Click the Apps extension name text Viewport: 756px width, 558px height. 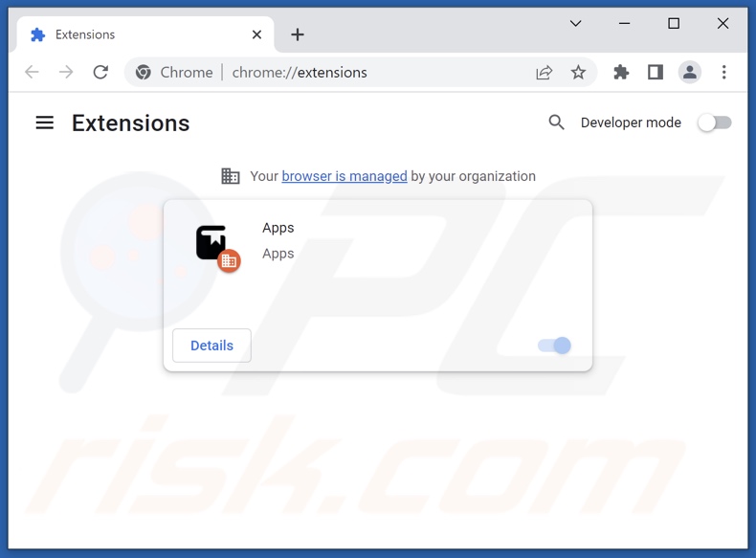pyautogui.click(x=278, y=228)
